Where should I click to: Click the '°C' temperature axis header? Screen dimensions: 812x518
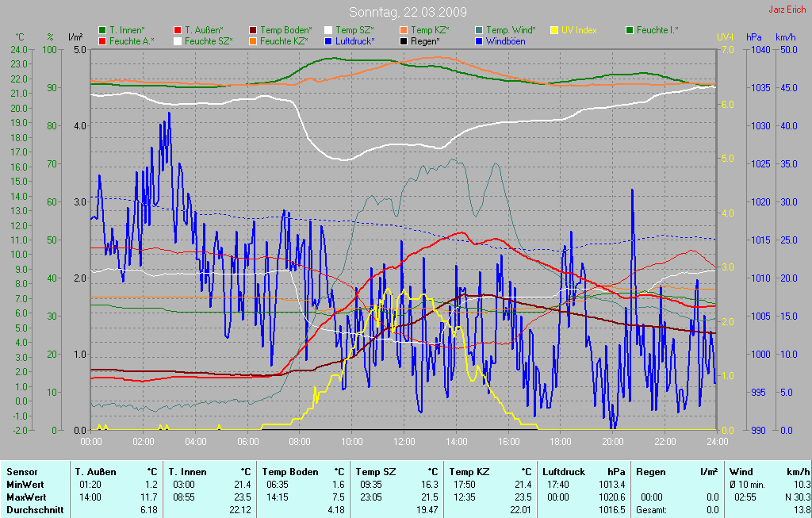tap(20, 37)
